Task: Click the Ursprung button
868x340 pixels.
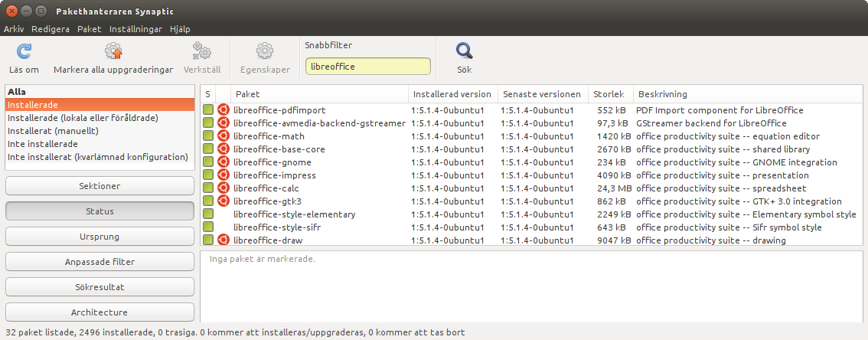Action: [100, 237]
